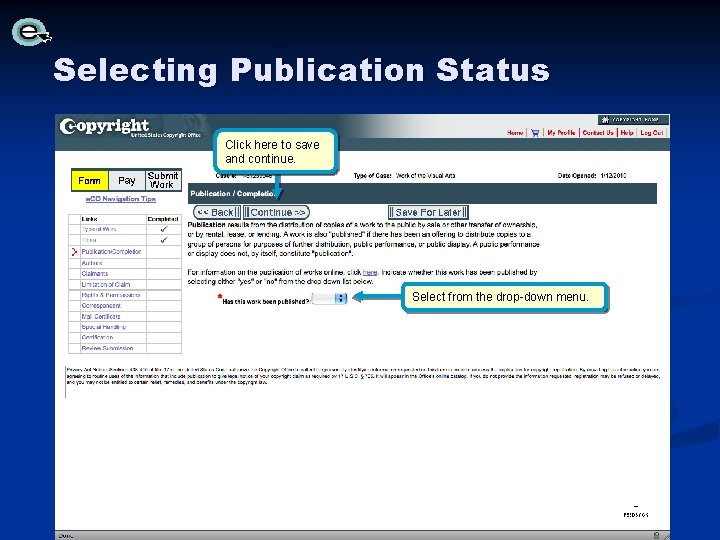Screen dimensions: 720x540
Task: Open Type of Work in sidebar links
Action: [99, 229]
